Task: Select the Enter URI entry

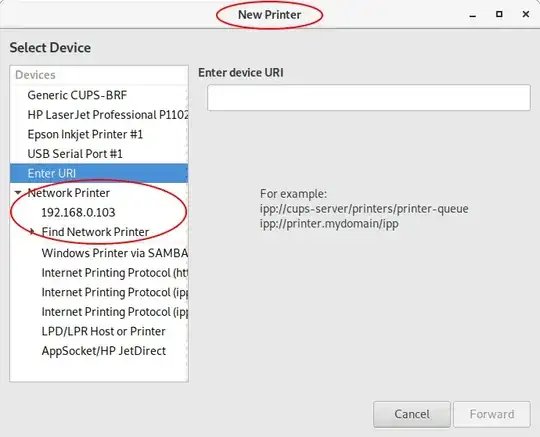Action: pos(99,173)
